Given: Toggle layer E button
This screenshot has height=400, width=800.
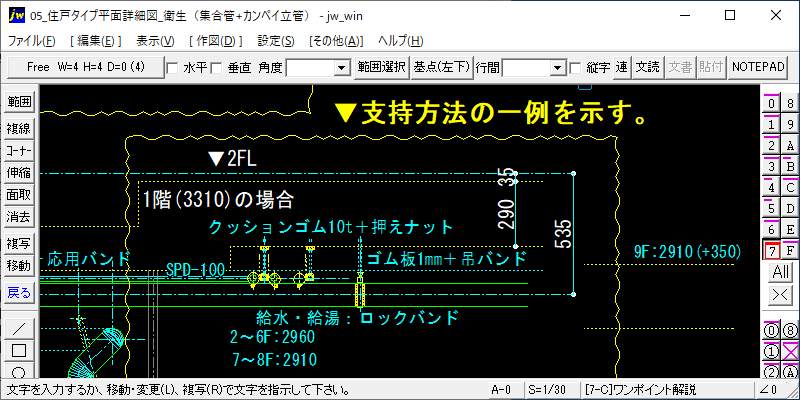Looking at the screenshot, I should point(790,229).
